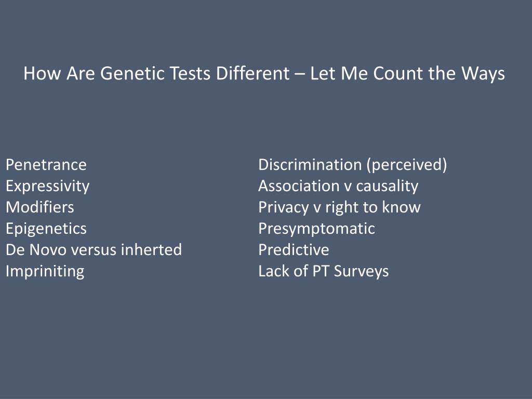Click on the Epigenetics entry
Image resolution: width=532 pixels, height=399 pixels.
[46, 229]
